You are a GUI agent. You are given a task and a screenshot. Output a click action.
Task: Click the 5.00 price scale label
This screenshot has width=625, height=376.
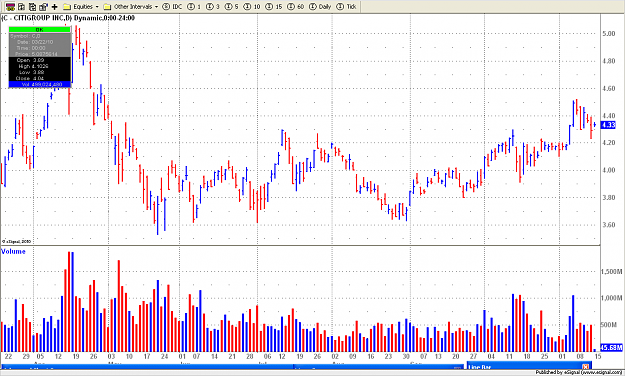[x=609, y=33]
